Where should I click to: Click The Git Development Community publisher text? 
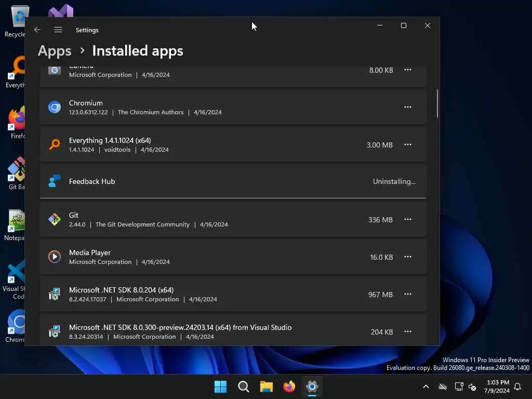[x=142, y=224]
